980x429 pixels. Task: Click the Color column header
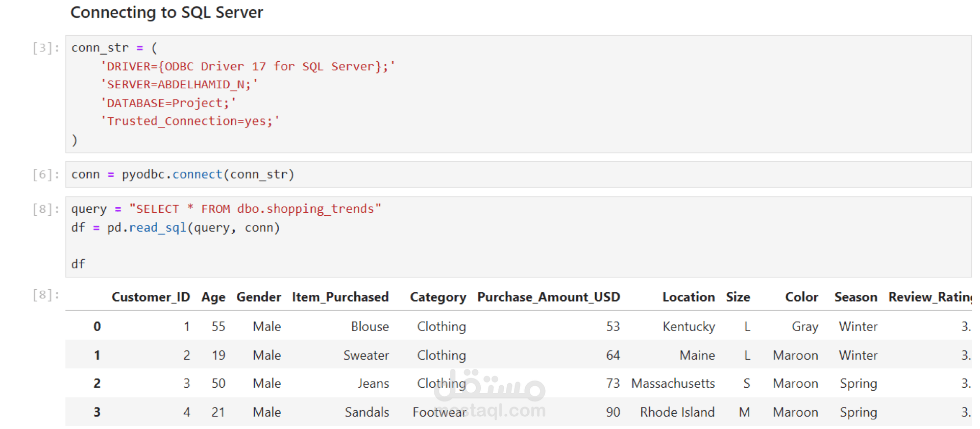pos(801,297)
